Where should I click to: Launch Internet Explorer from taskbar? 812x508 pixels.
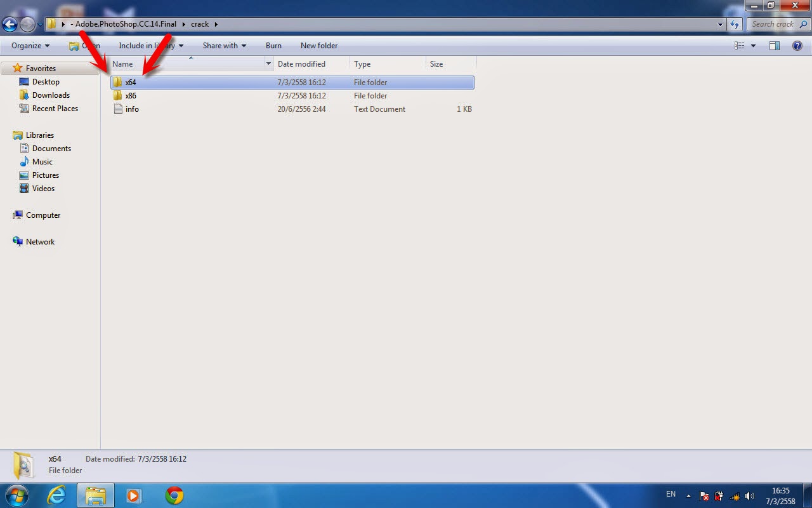[56, 495]
